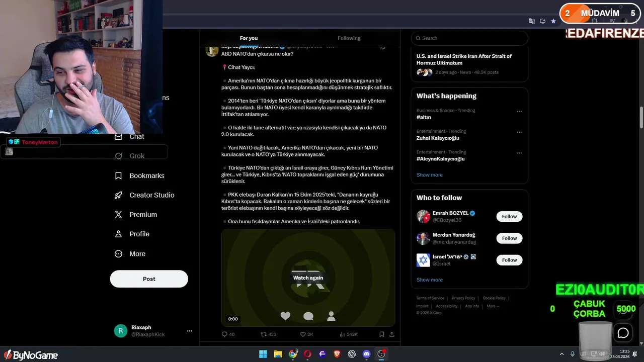644x362 pixels.
Task: Open Emrah BOZYEL profile avatar
Action: pyautogui.click(x=423, y=217)
